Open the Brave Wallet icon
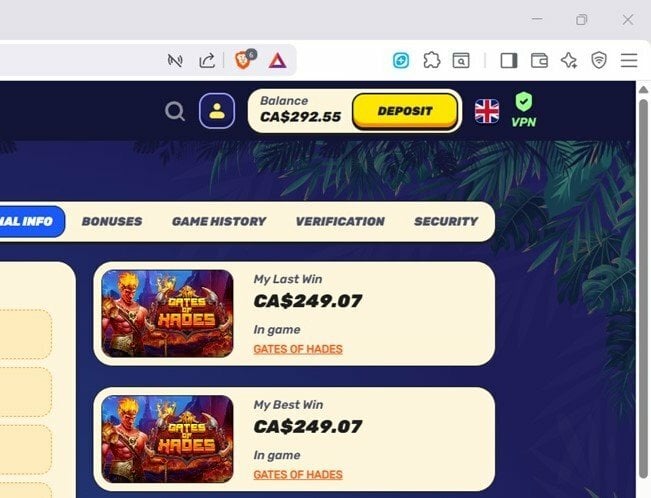 tap(539, 61)
